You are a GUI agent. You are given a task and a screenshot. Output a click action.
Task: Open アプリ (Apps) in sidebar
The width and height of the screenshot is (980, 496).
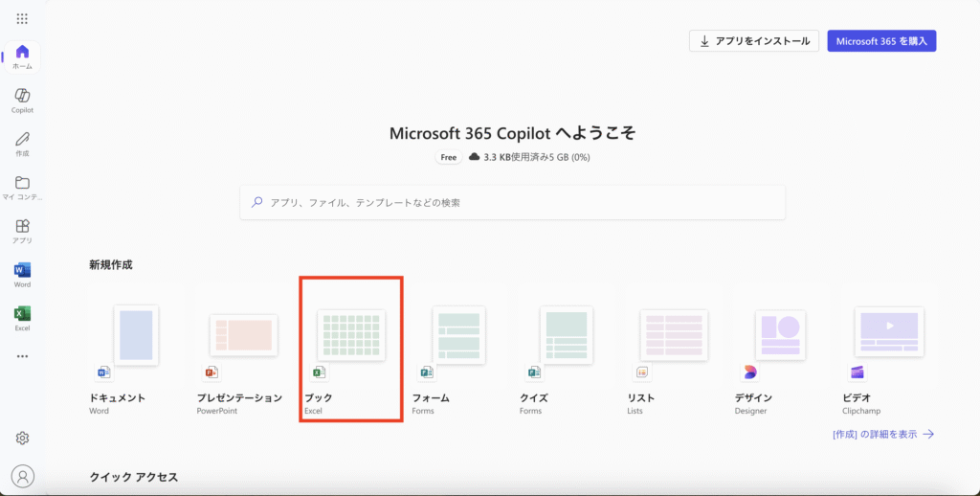point(23,232)
